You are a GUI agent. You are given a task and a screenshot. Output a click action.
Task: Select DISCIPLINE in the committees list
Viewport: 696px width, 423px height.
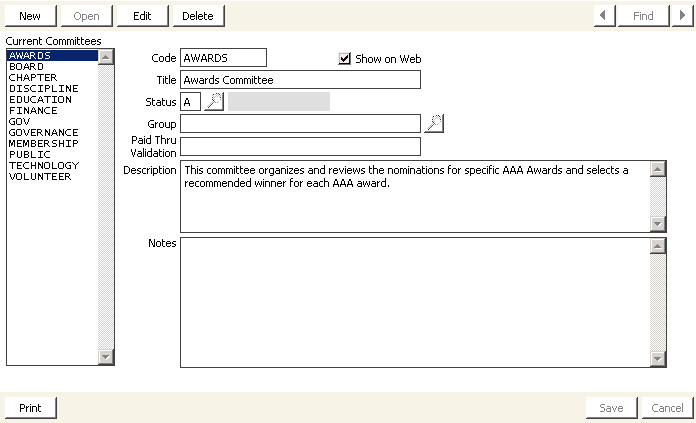52,88
